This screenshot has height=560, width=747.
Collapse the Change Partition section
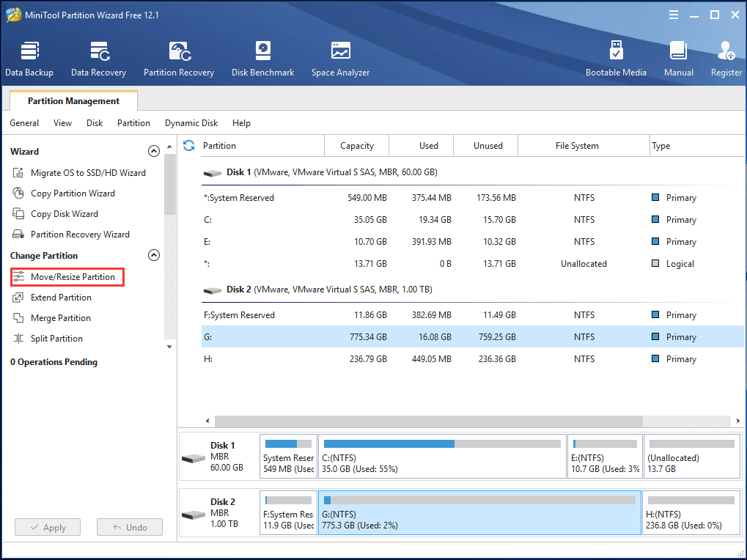[x=153, y=255]
